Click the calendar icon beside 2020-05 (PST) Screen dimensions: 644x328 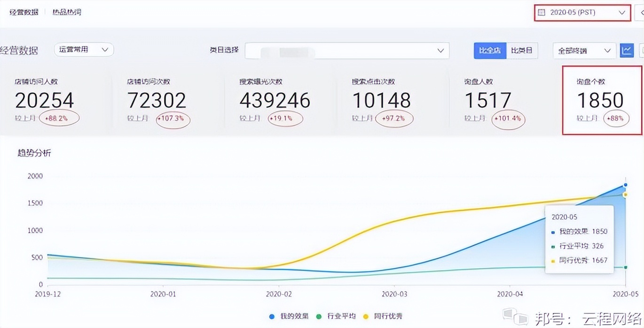pos(543,13)
